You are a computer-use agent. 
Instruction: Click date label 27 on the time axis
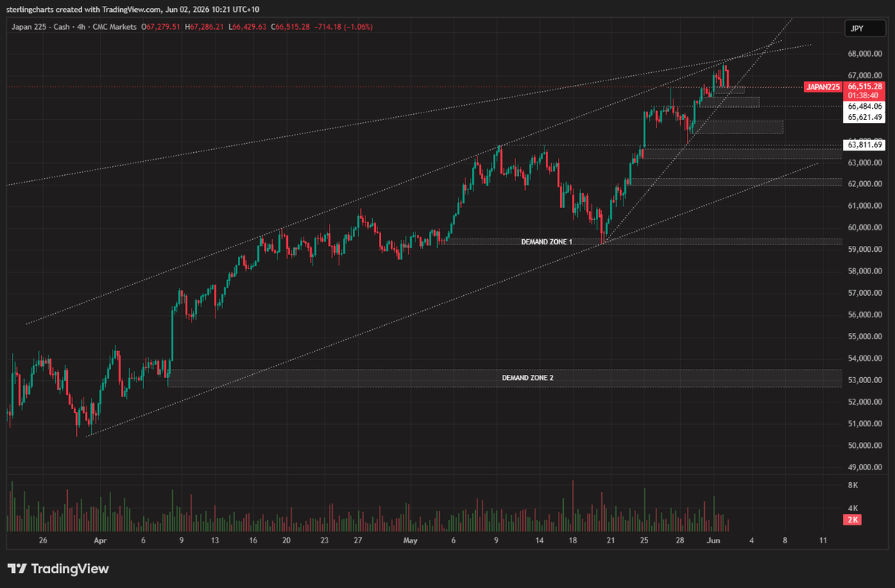pos(358,540)
